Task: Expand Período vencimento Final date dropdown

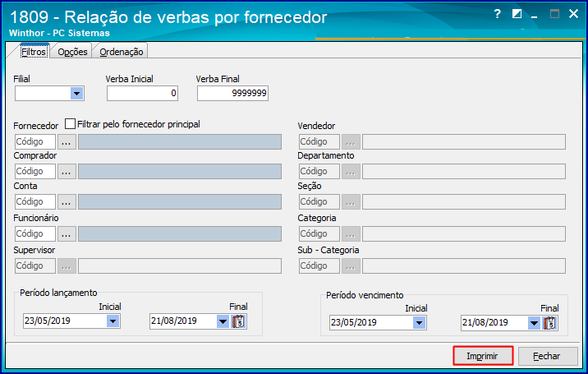Action: 534,323
